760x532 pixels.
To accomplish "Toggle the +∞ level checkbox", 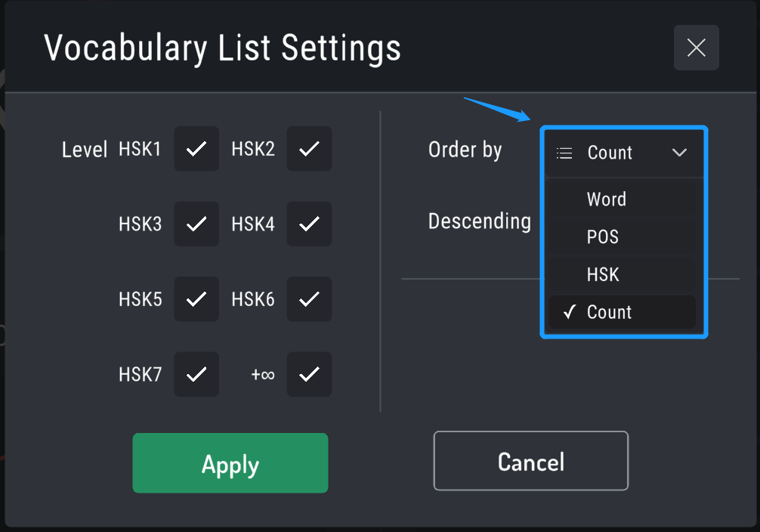I will [309, 374].
